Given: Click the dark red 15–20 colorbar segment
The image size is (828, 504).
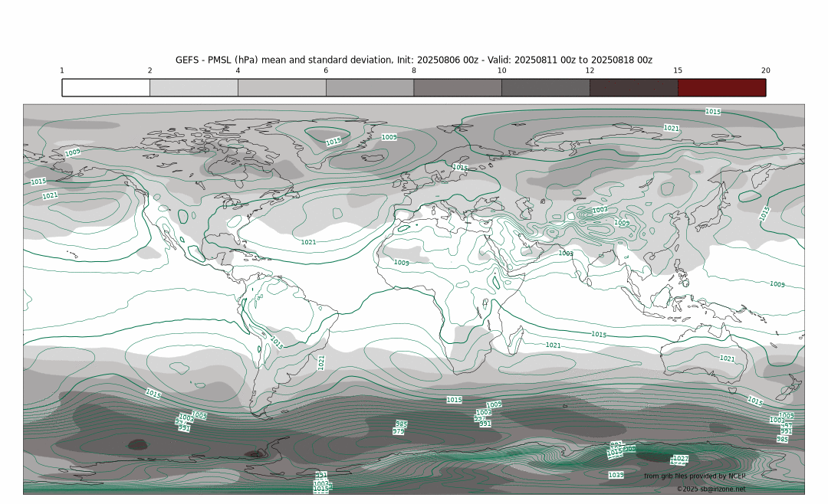Looking at the screenshot, I should [721, 87].
